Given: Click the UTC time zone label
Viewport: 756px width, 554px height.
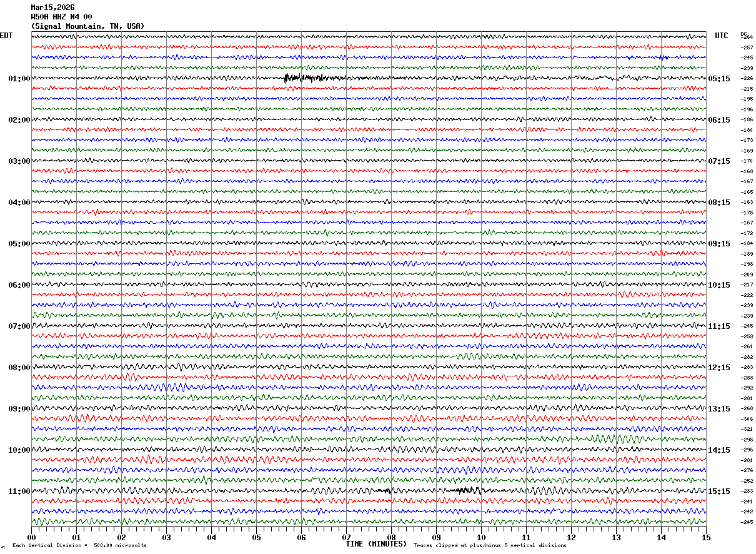Looking at the screenshot, I should (x=721, y=36).
